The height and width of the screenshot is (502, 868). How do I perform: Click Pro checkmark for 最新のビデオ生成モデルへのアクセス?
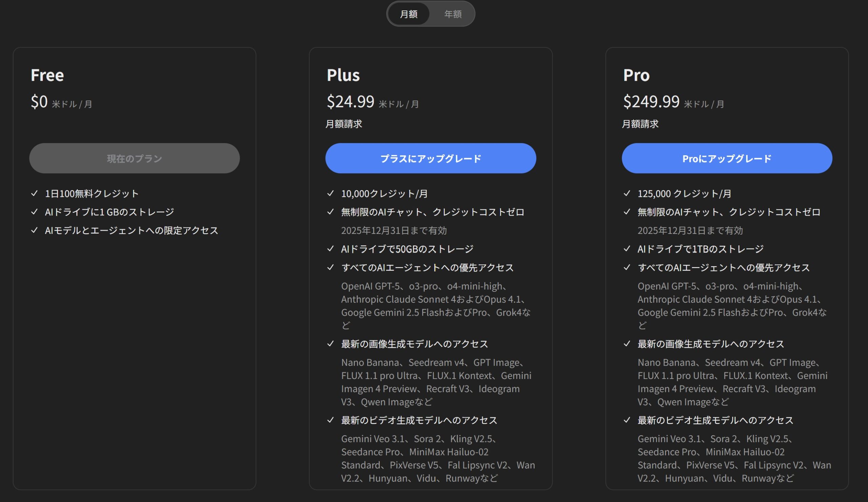[x=627, y=420]
